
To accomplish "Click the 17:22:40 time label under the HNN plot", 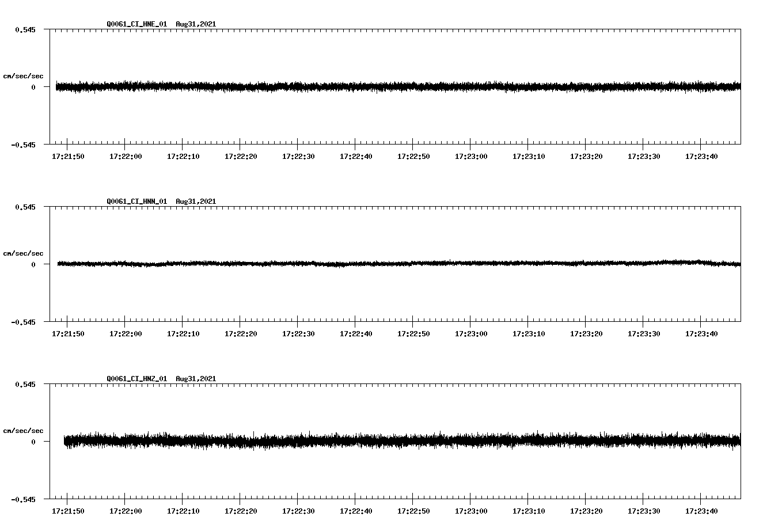I will click(x=356, y=334).
